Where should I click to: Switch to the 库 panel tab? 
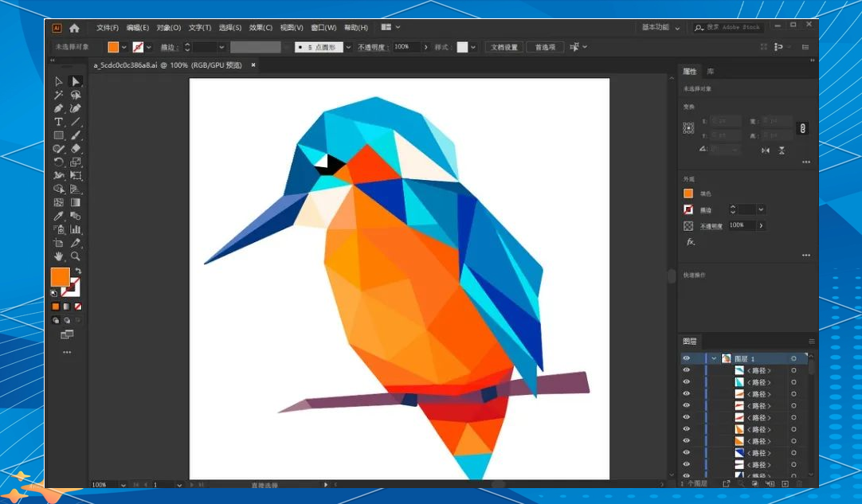click(709, 70)
